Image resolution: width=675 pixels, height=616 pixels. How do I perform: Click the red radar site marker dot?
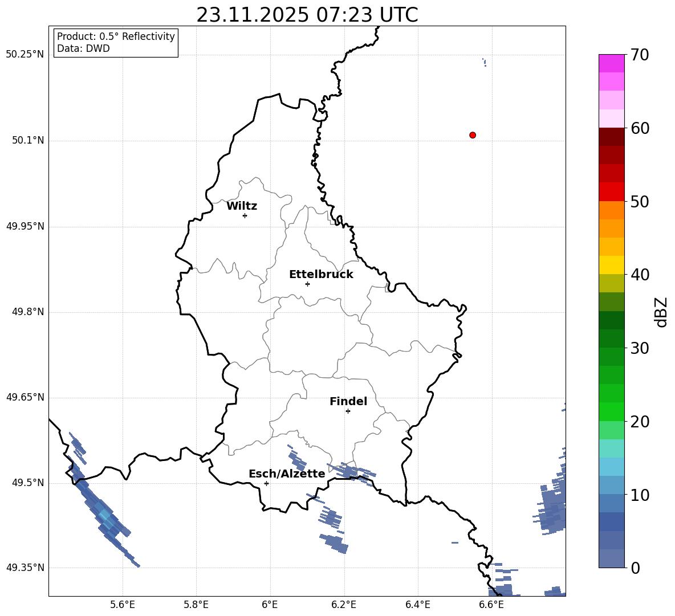[x=473, y=135]
